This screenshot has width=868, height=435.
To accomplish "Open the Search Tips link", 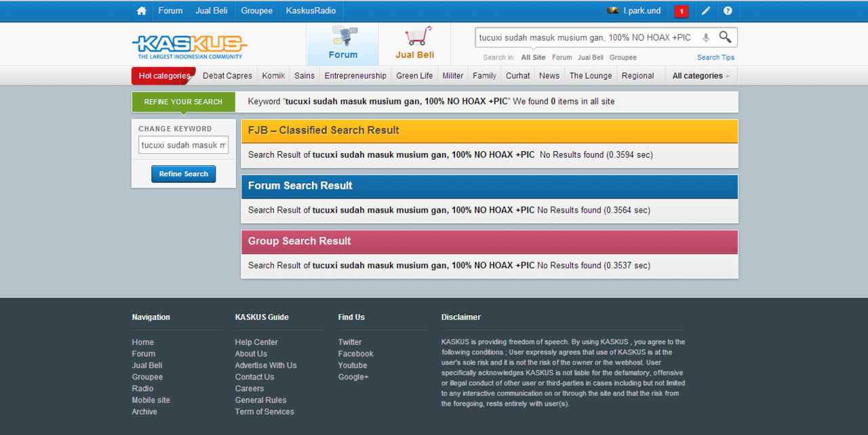I will 715,58.
